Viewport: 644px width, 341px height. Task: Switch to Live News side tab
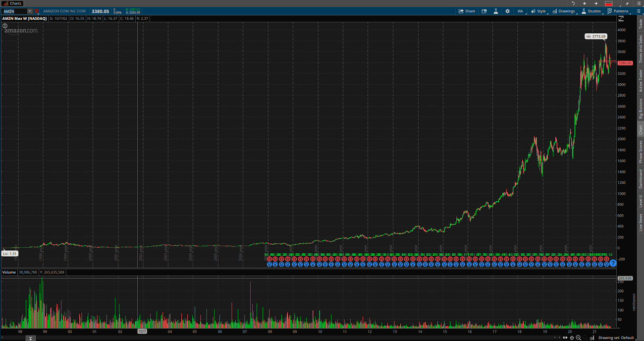click(640, 222)
